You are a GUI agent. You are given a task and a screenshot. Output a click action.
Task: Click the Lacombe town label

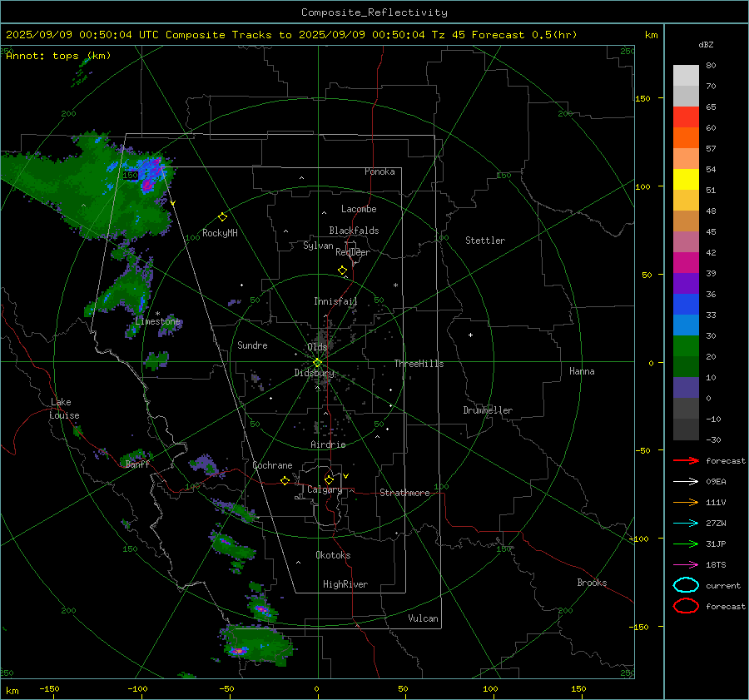coord(359,209)
